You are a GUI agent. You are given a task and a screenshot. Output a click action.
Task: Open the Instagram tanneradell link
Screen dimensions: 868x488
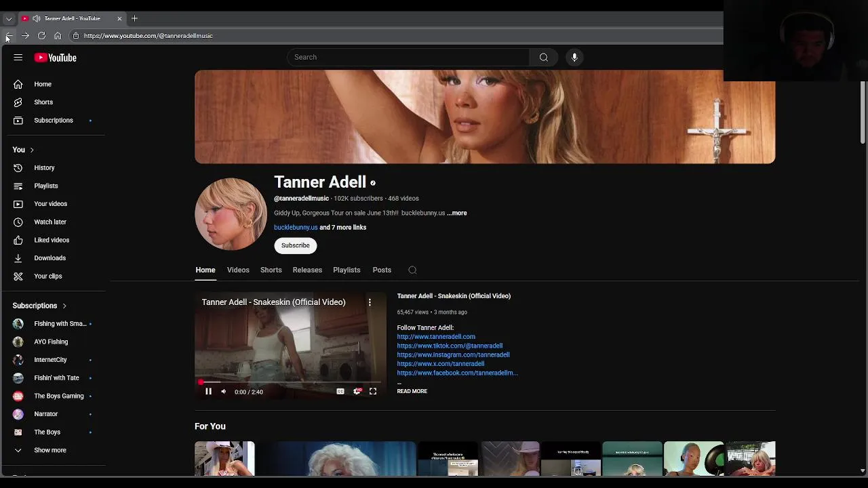(x=453, y=354)
